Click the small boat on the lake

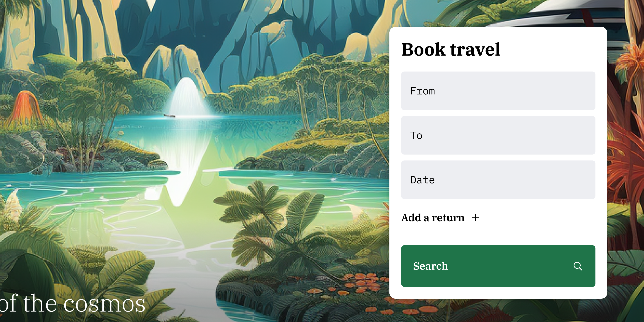[169, 116]
